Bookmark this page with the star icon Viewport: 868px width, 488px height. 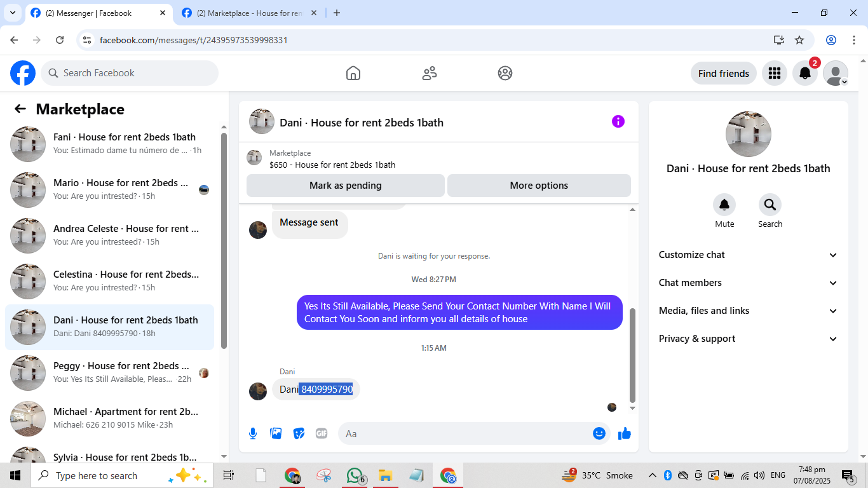pyautogui.click(x=799, y=40)
